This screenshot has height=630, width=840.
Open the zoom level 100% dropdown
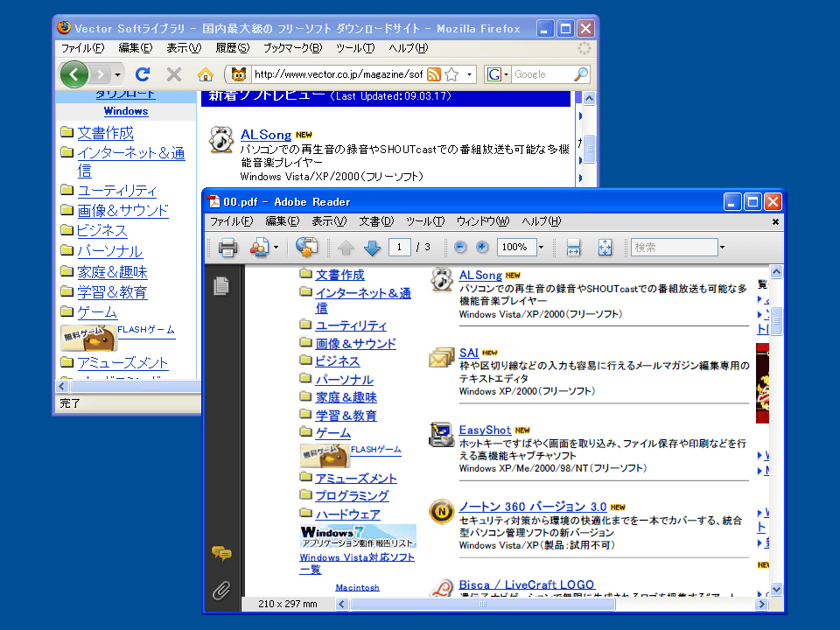[541, 247]
